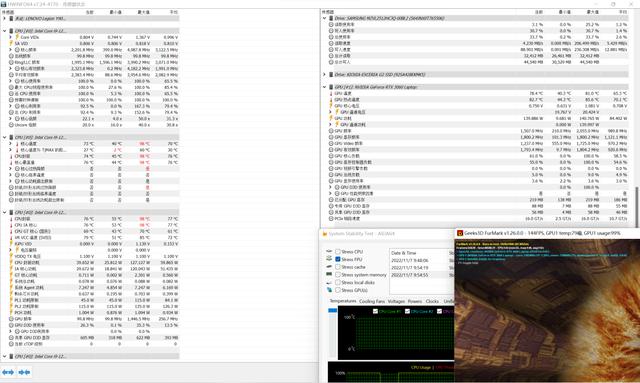The height and width of the screenshot is (383, 640).
Task: Collapse the CPU group containing Core VIDs
Action: (4, 31)
